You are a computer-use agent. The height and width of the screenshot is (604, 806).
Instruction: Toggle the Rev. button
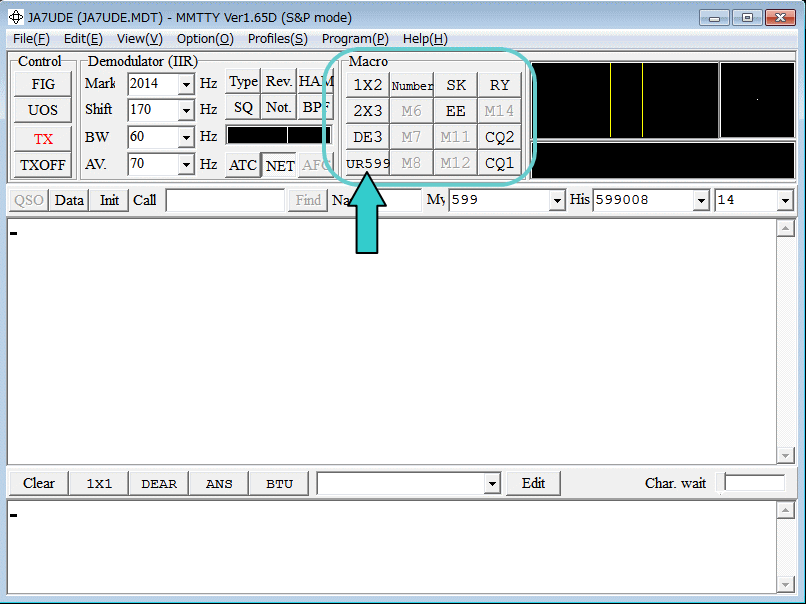click(x=279, y=81)
